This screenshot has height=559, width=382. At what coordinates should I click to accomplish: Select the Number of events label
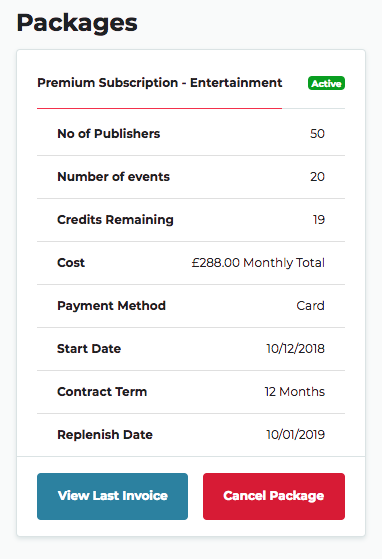(113, 177)
